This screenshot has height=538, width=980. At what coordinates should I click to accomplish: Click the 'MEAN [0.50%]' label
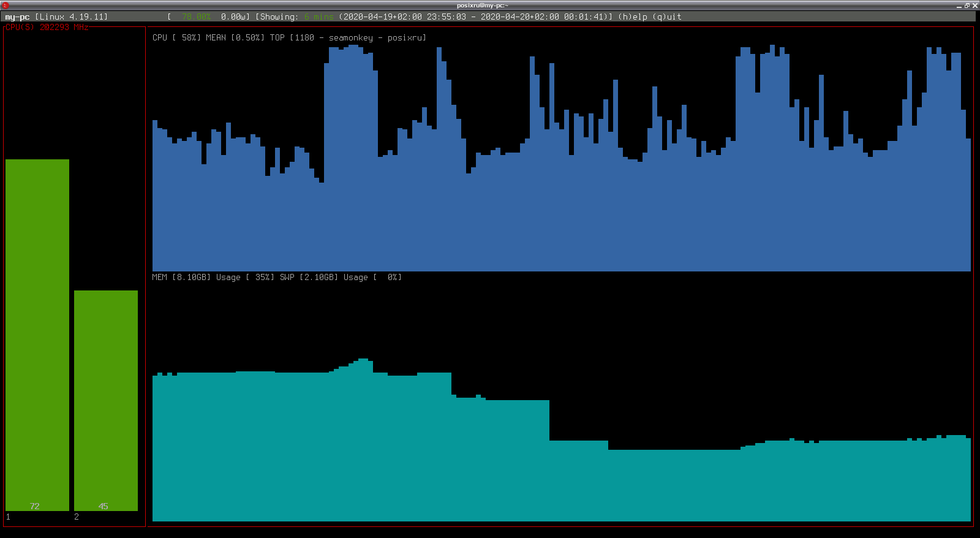pos(235,37)
